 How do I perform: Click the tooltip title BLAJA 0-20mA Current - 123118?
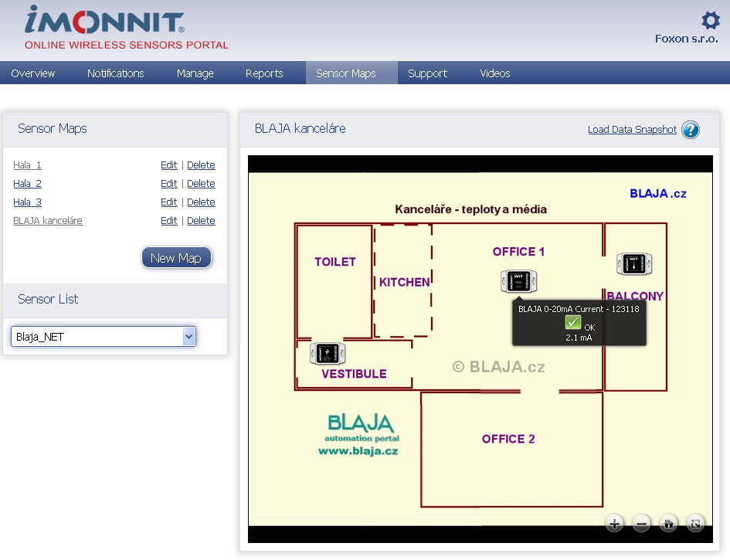click(579, 309)
